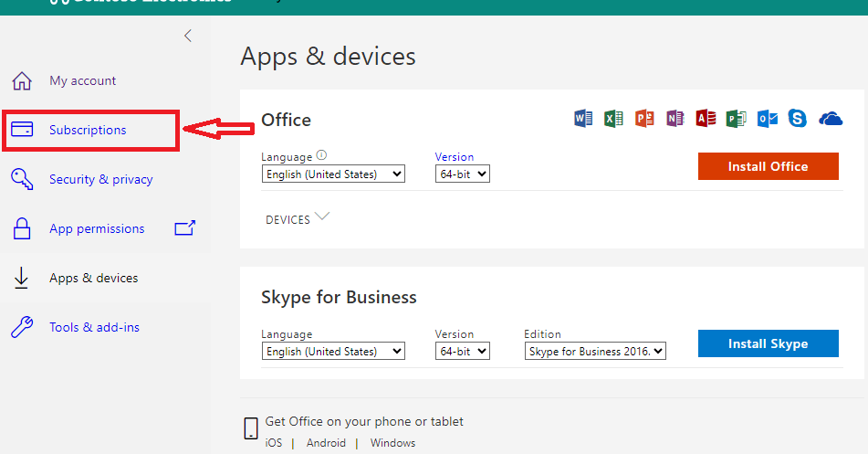
Task: Collapse the sidebar with the back chevron
Action: point(188,36)
